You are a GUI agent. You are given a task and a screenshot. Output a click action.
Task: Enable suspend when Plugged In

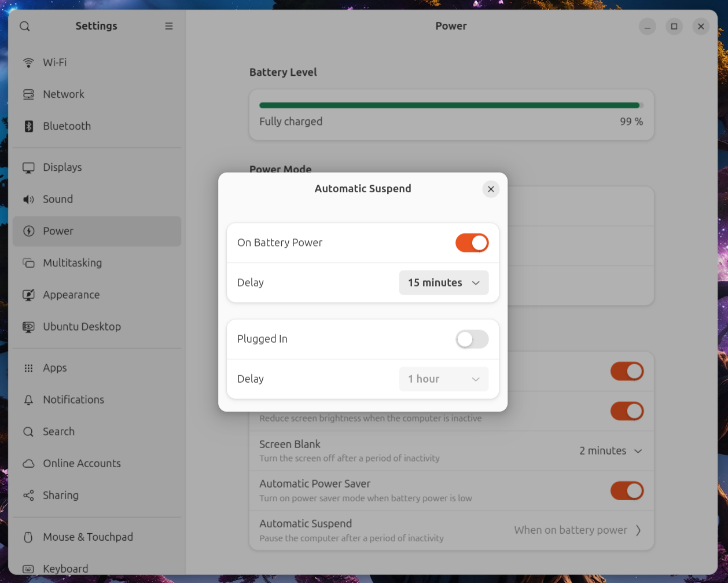[472, 339]
